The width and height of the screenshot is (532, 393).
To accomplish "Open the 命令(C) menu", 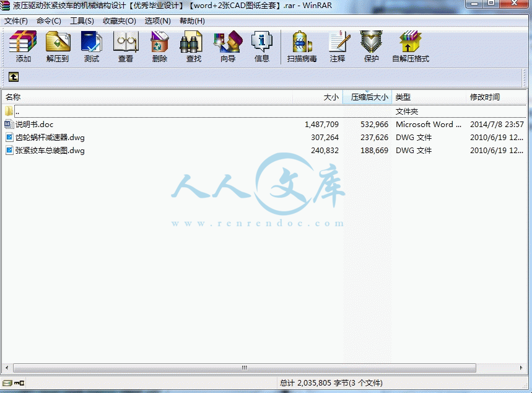I will 49,21.
